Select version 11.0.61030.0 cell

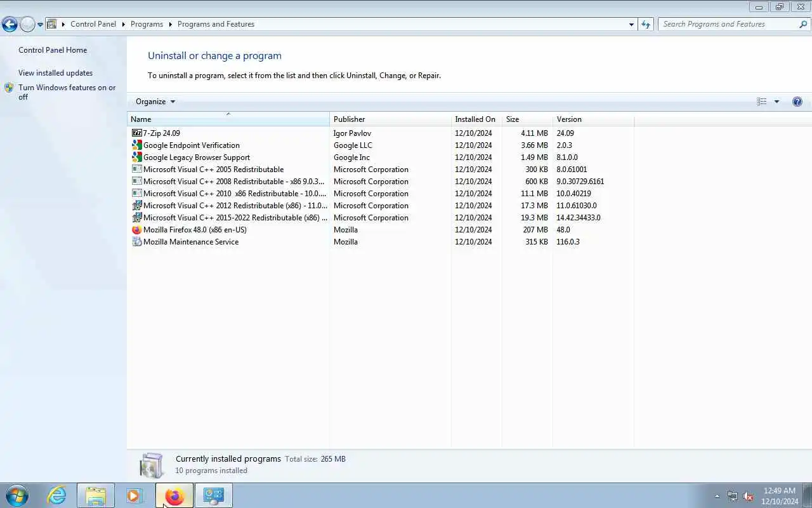tap(577, 206)
